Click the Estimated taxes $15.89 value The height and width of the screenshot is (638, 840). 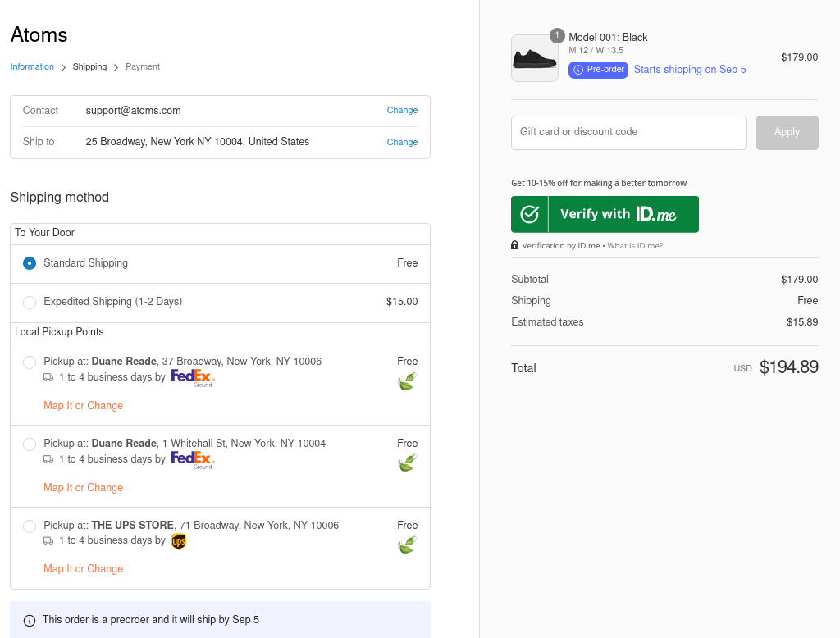click(802, 322)
